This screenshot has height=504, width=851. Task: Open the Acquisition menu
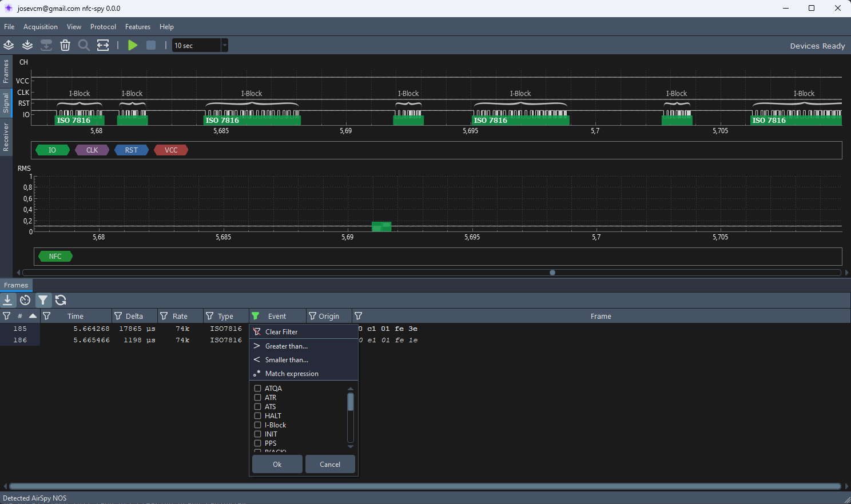[x=41, y=27]
